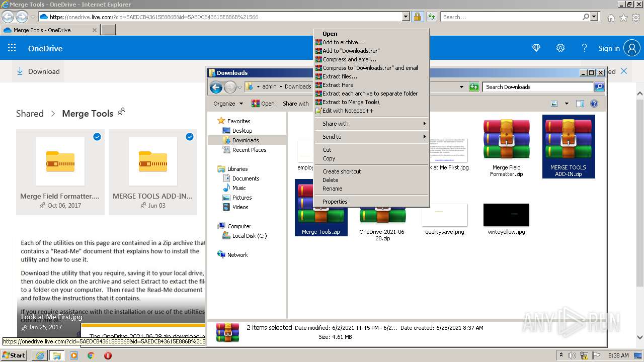This screenshot has width=644, height=362.
Task: Click the IE favorites star icon
Action: pyautogui.click(x=623, y=18)
